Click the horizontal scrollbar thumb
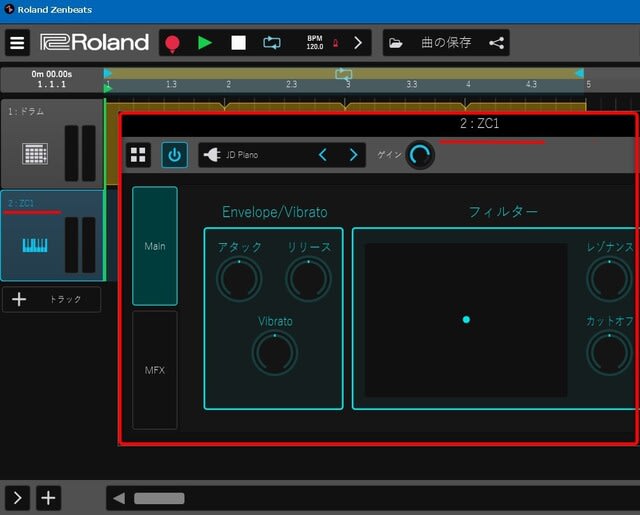This screenshot has height=515, width=640. pos(159,498)
